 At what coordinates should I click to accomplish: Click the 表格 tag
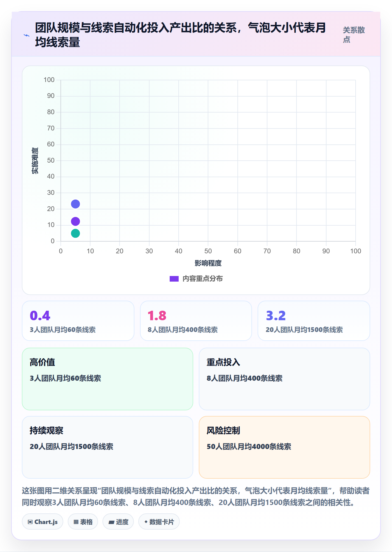click(x=83, y=522)
